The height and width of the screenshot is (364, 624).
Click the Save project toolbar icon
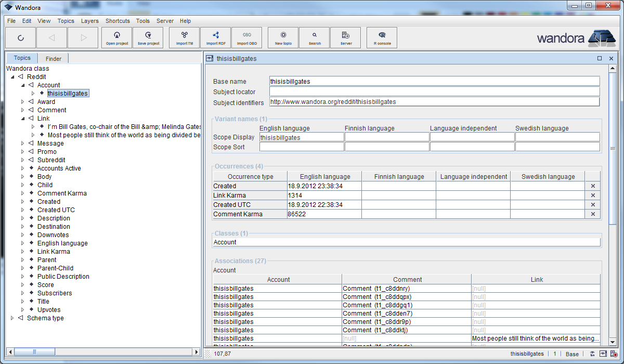pyautogui.click(x=148, y=37)
